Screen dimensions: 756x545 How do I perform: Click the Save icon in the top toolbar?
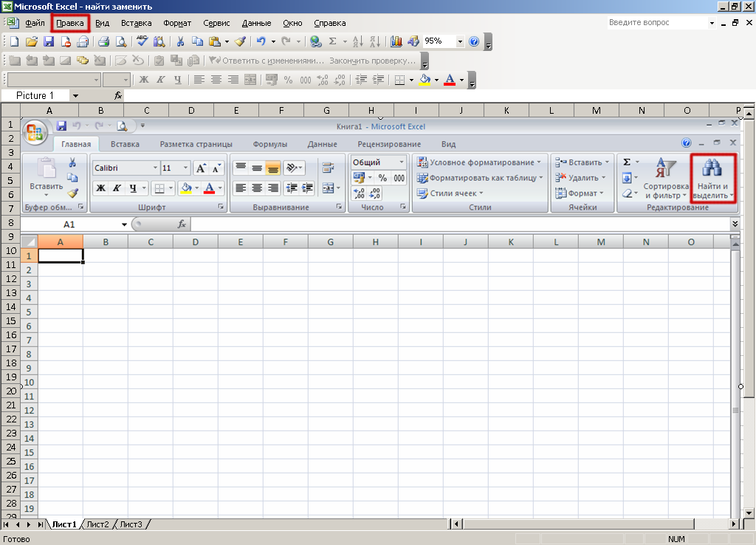click(x=49, y=42)
